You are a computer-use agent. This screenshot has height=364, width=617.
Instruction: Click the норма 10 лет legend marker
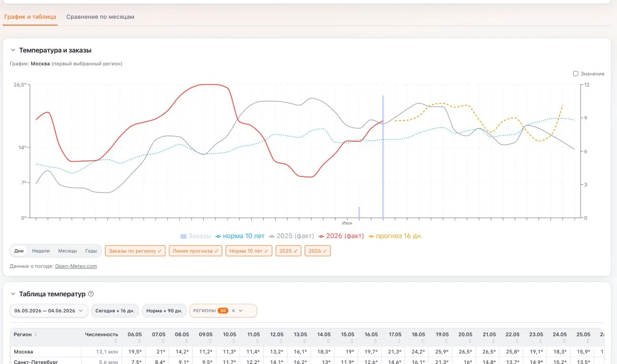tap(218, 236)
